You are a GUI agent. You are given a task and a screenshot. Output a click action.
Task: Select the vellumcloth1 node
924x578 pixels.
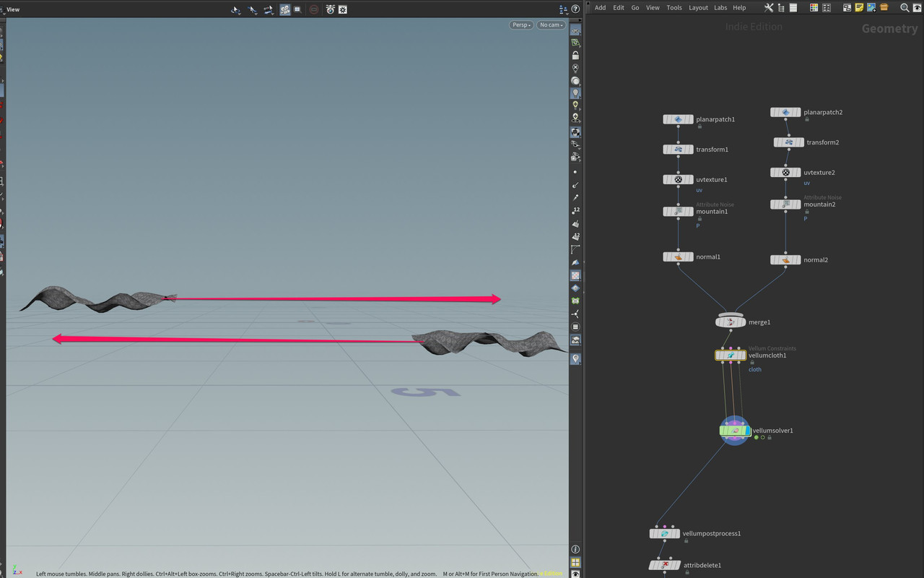pos(731,355)
